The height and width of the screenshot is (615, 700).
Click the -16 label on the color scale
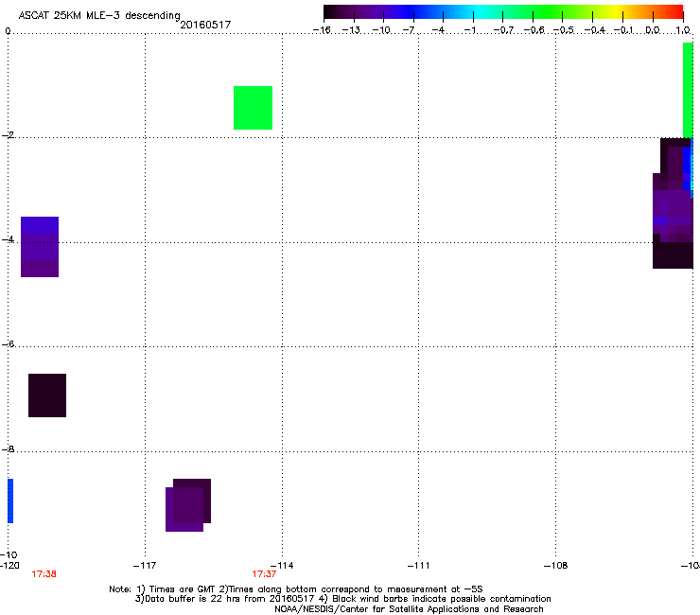(322, 30)
